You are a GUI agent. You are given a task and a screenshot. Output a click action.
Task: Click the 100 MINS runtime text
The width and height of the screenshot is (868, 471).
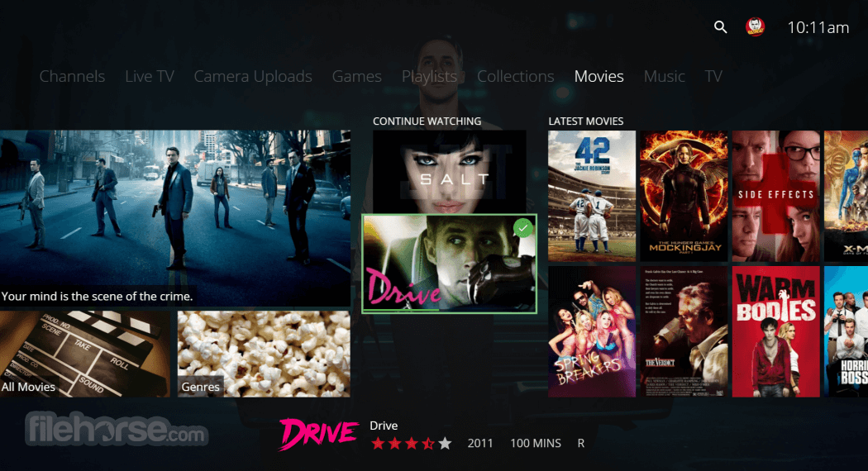(536, 444)
